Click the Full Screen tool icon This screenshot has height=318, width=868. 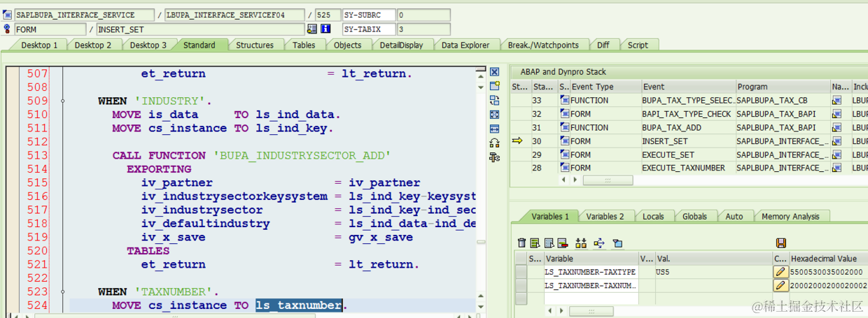(x=494, y=114)
